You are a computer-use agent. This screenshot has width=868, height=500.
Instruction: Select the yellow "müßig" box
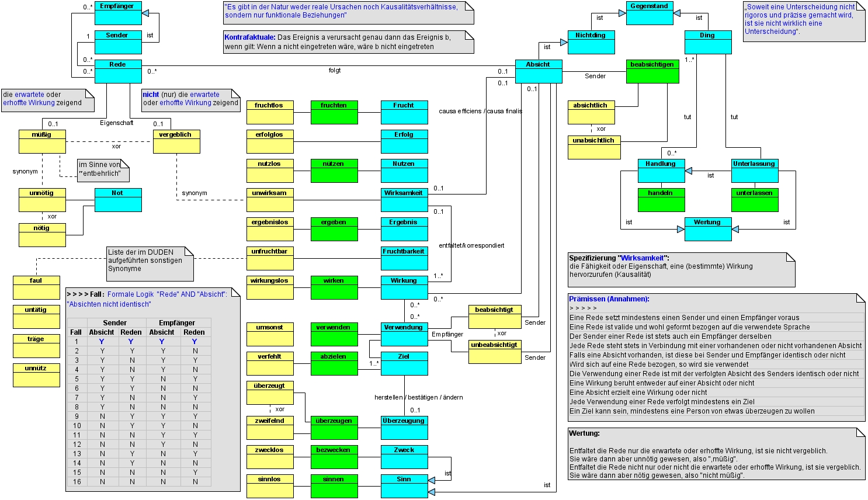click(x=42, y=141)
